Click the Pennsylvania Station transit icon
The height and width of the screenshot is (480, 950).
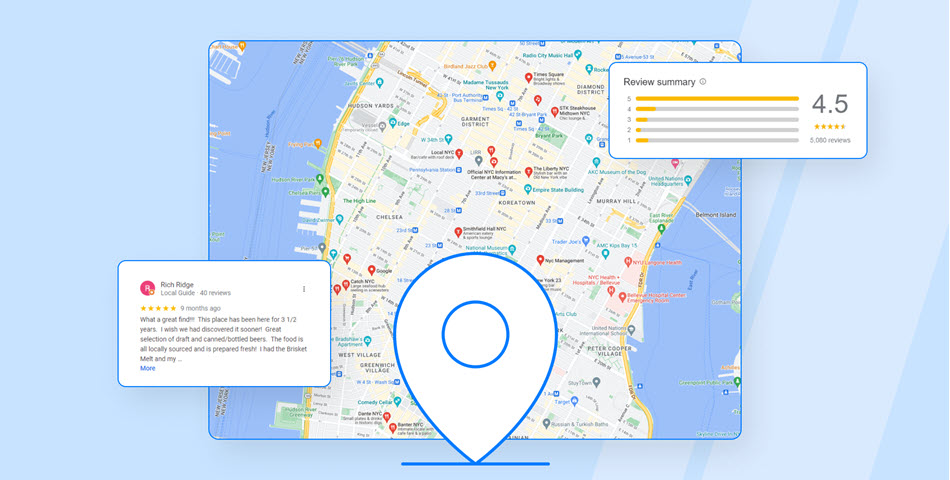click(459, 170)
